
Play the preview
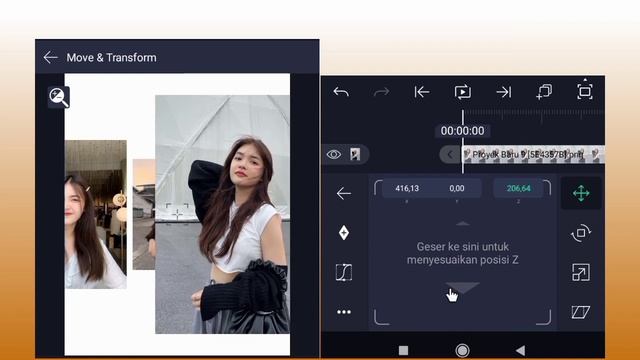[x=462, y=92]
